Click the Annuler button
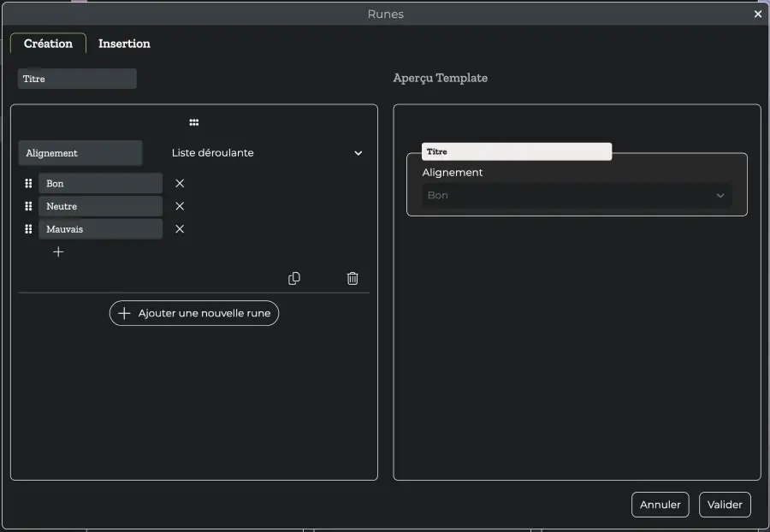The height and width of the screenshot is (532, 770). (x=660, y=505)
